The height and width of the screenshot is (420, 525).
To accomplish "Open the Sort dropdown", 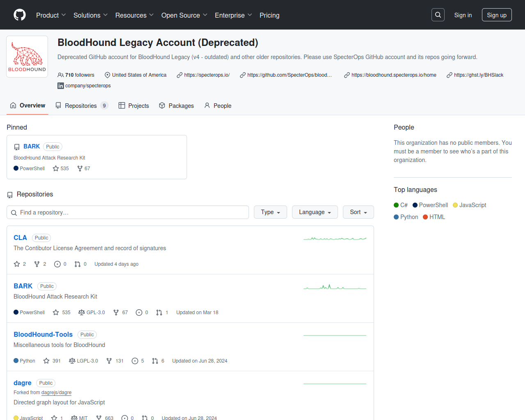I will tap(358, 212).
